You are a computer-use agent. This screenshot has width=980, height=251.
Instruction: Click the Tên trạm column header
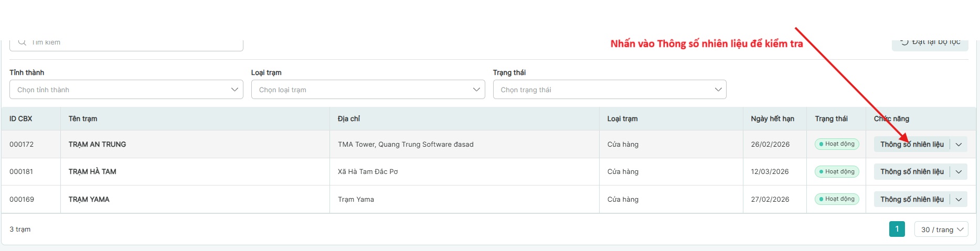point(83,119)
